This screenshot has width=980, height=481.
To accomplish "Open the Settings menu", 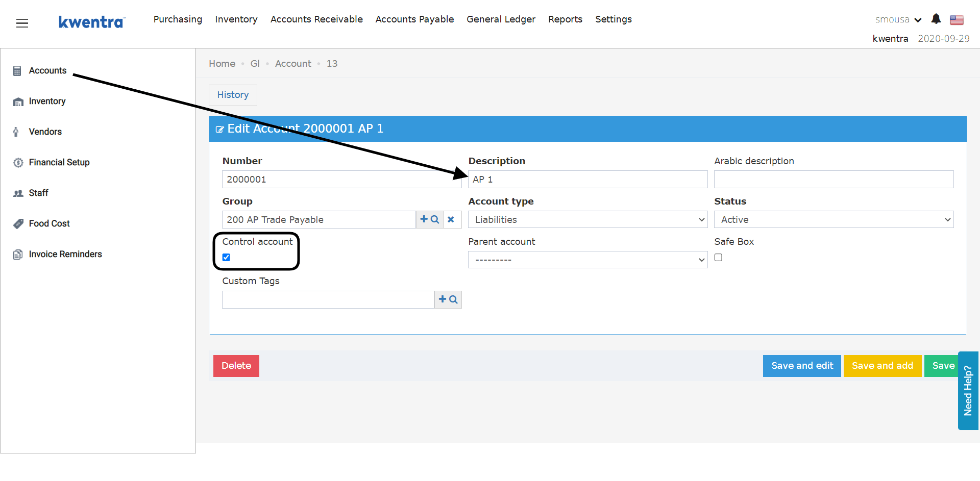I will [614, 19].
